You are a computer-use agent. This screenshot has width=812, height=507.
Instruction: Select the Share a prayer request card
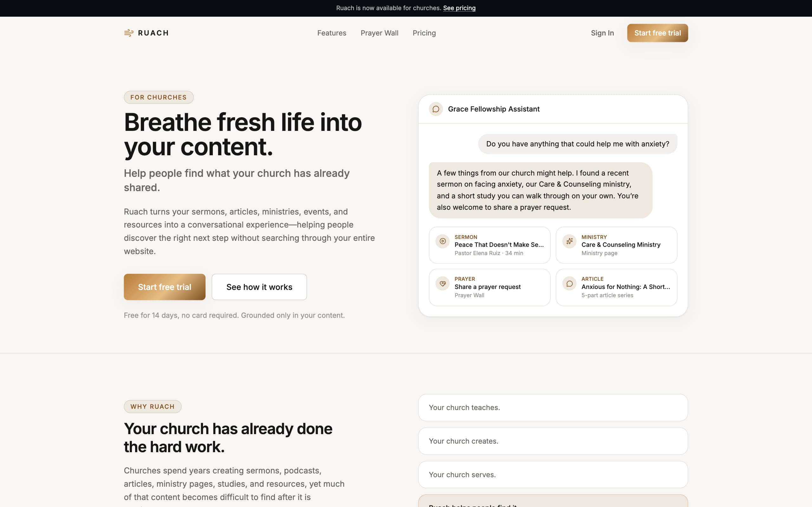coord(489,287)
